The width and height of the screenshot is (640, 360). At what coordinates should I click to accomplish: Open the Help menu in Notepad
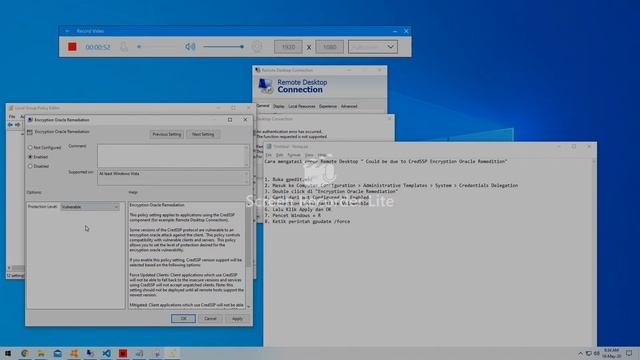point(322,155)
